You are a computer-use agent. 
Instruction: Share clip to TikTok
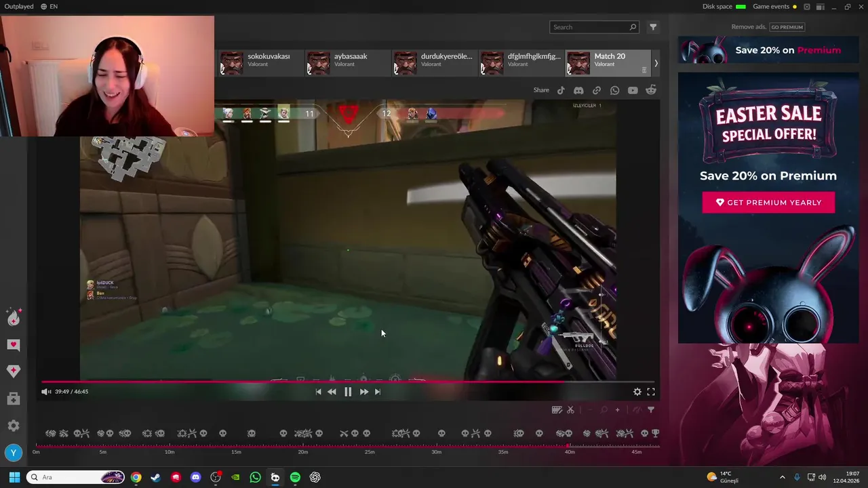point(561,90)
